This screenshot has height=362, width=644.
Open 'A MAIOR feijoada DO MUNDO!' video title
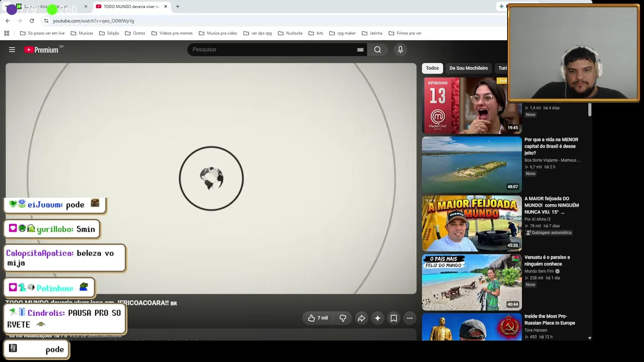tap(552, 205)
